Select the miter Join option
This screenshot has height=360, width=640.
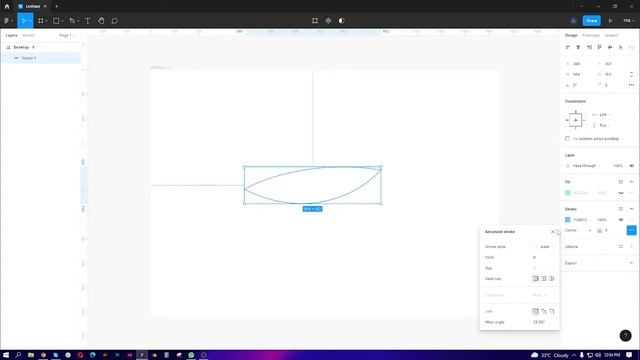point(535,311)
